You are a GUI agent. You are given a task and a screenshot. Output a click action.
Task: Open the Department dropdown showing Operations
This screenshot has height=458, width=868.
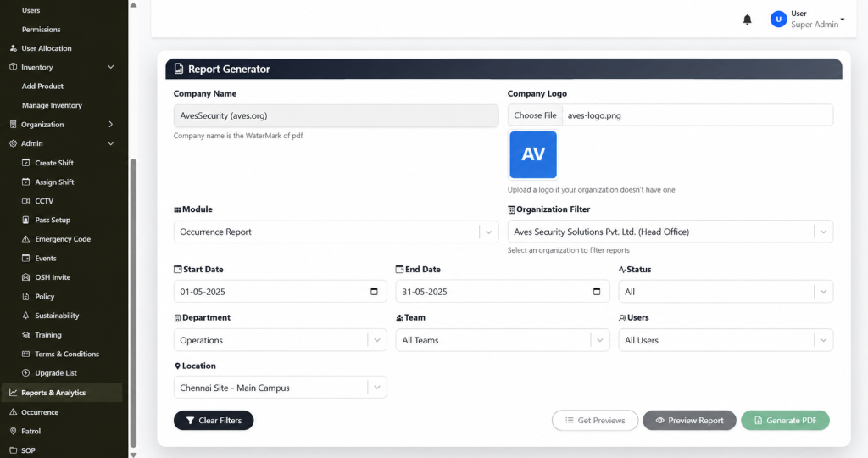point(280,340)
